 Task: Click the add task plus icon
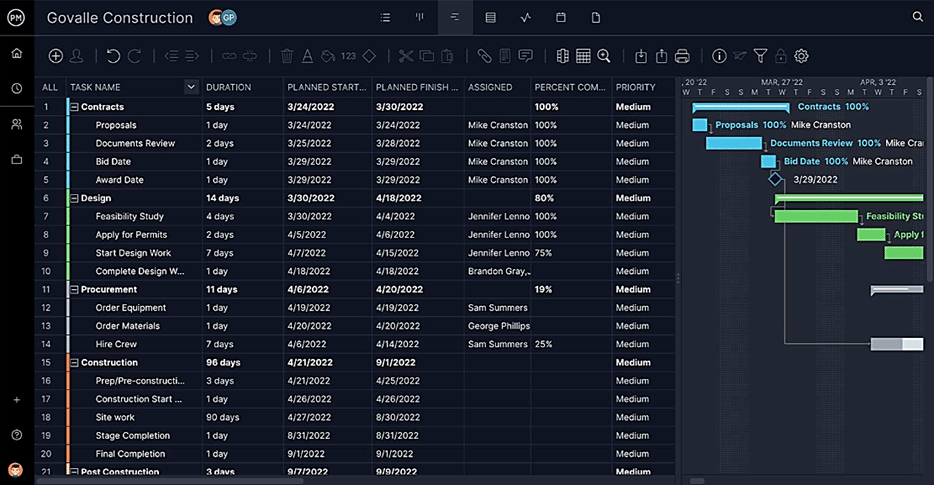tap(56, 57)
